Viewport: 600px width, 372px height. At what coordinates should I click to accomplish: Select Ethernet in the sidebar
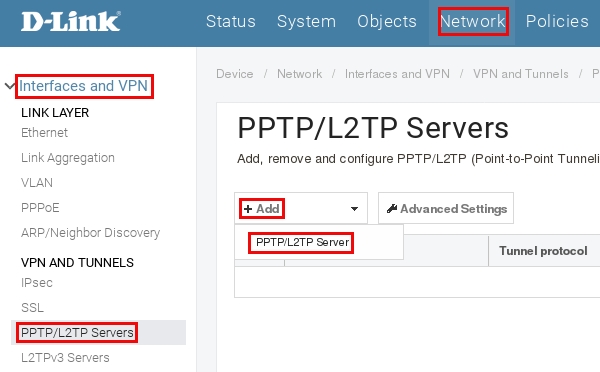[x=44, y=132]
